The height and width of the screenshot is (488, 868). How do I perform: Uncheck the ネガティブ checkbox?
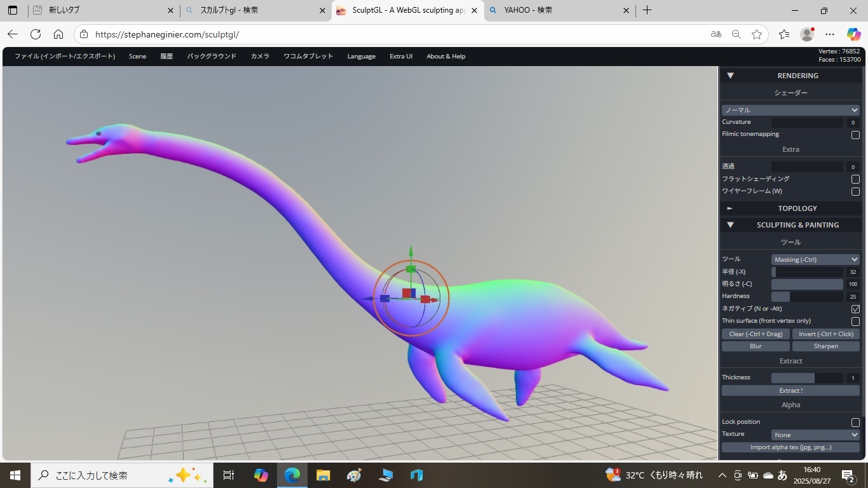(855, 309)
